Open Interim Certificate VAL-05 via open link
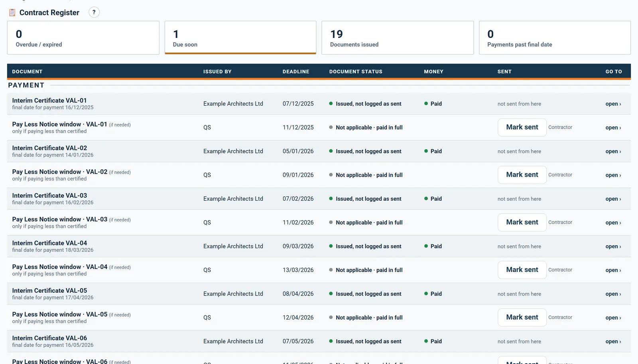Screen dimensions: 638x364 tap(613, 294)
